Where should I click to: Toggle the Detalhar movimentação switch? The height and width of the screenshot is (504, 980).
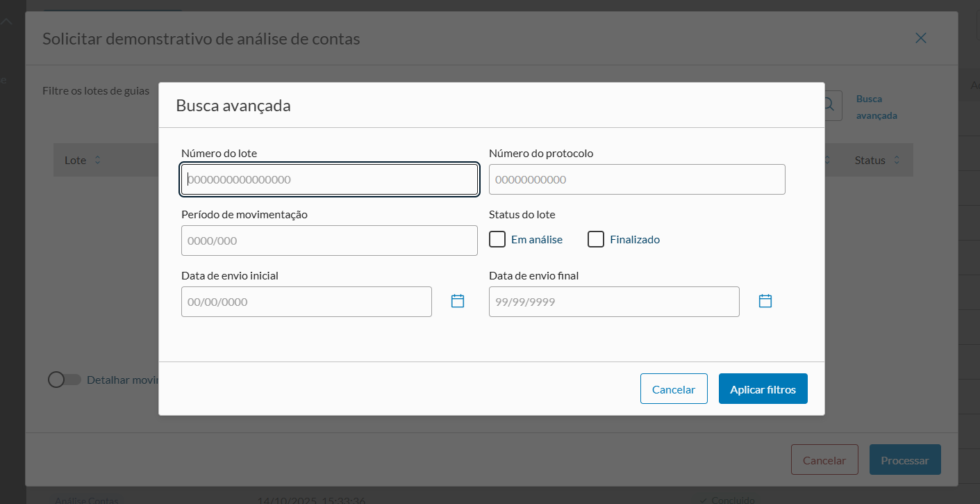(x=65, y=380)
